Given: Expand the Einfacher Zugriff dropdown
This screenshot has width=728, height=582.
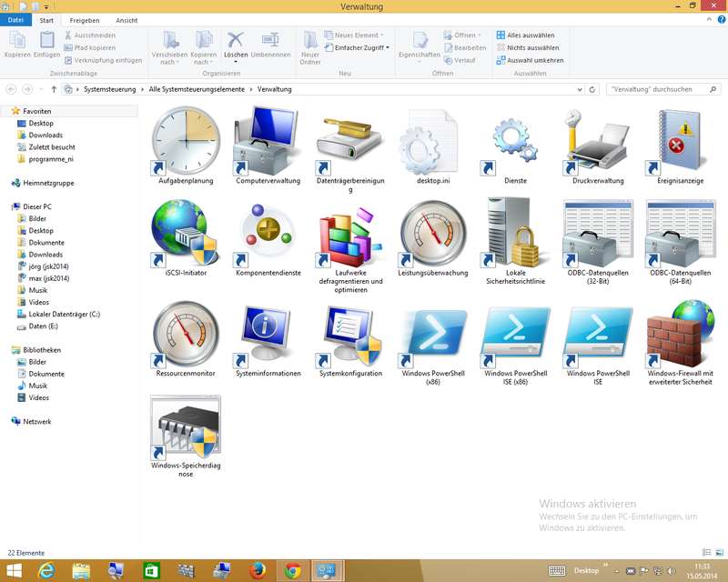Looking at the screenshot, I should pos(360,47).
